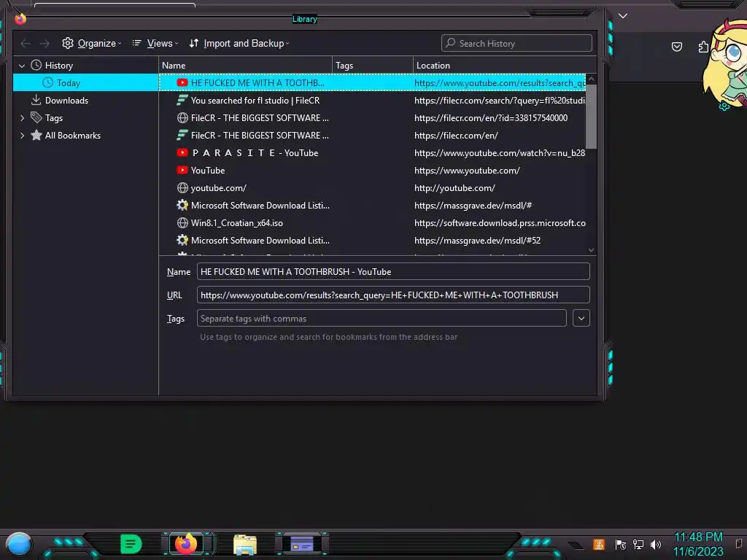747x560 pixels.
Task: Click the globe icon of Win8.1_Croatian row
Action: [x=182, y=223]
